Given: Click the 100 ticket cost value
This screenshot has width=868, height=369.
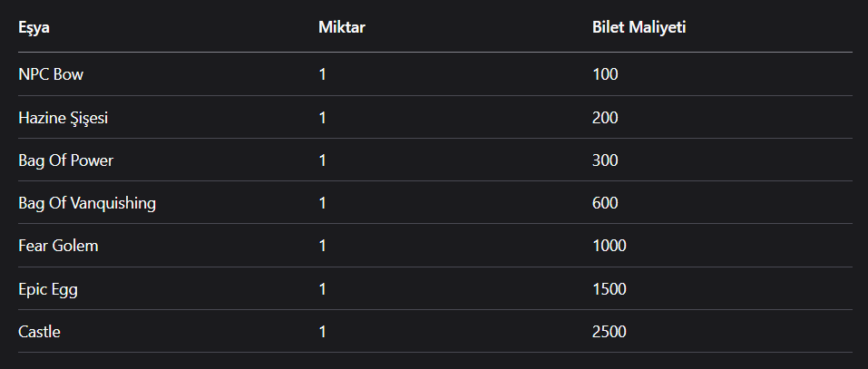Looking at the screenshot, I should click(x=605, y=74).
